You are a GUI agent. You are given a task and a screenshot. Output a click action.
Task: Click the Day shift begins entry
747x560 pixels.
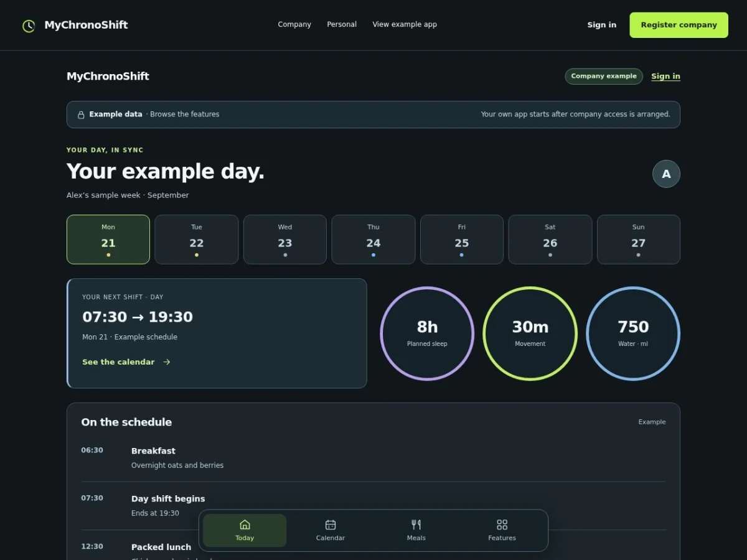(x=374, y=505)
